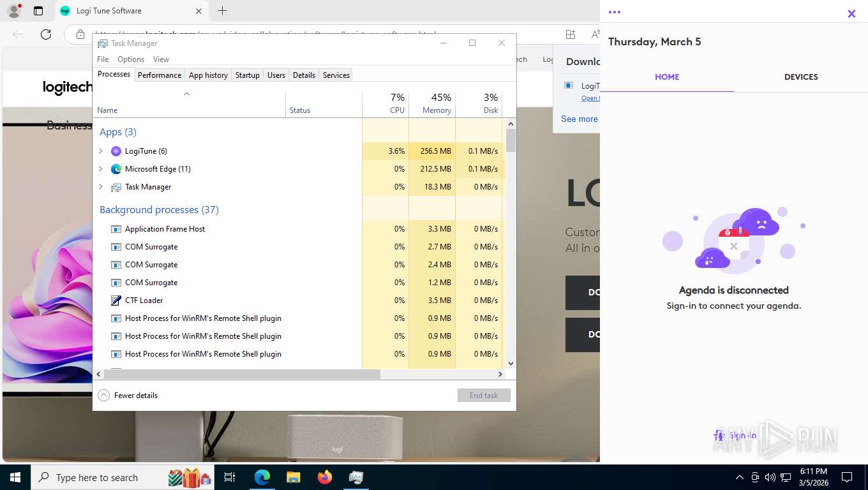Refresh the browser page

(x=46, y=34)
